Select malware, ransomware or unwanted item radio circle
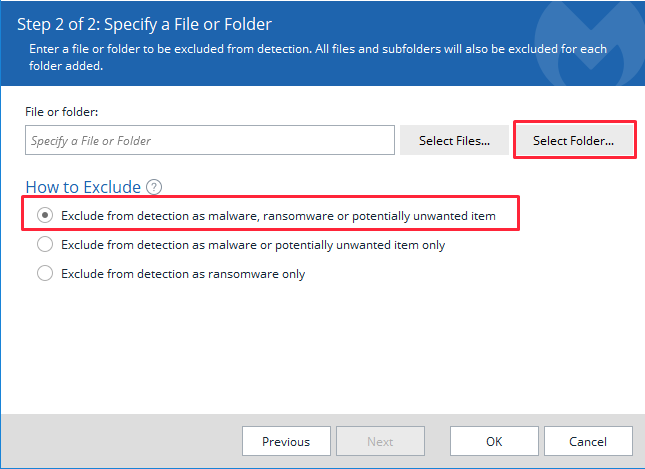The image size is (645, 469). (45, 215)
